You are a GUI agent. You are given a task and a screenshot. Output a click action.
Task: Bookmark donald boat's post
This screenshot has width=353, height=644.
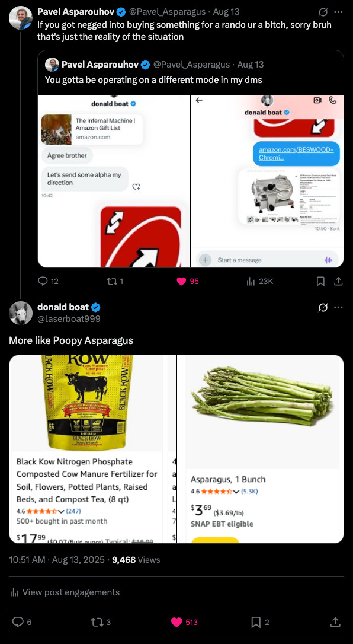pos(256,622)
